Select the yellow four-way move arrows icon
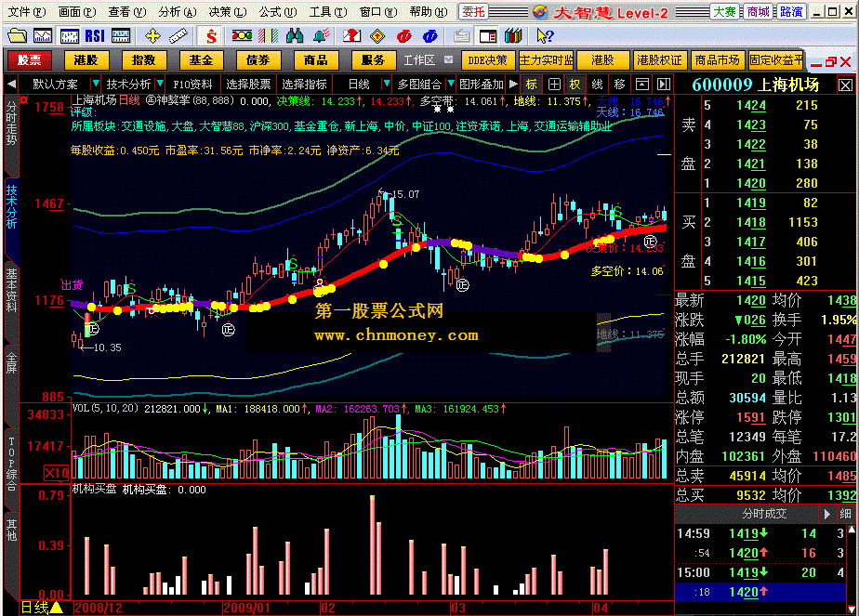Viewport: 859px width, 616px height. pyautogui.click(x=152, y=36)
